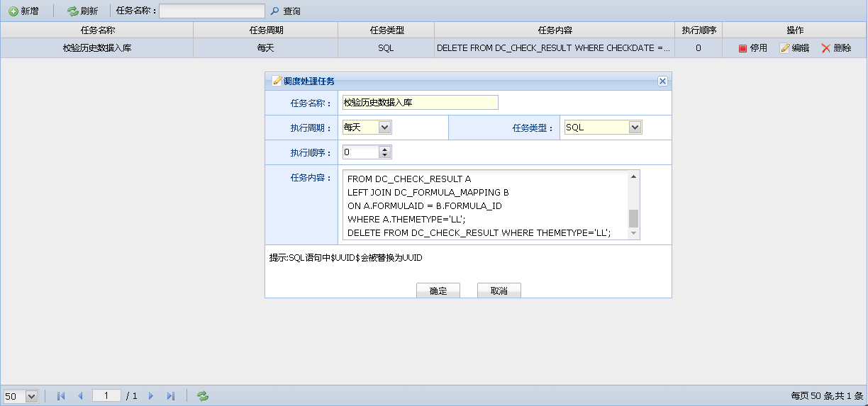Go to the next page arrow
Viewport: 868px width, 406px height.
point(151,396)
